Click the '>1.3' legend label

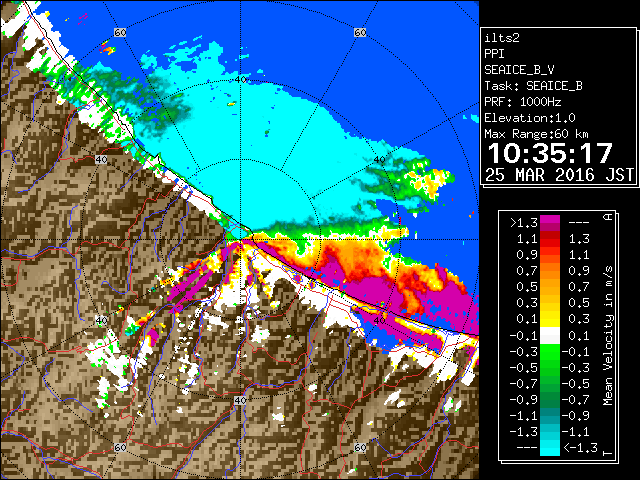coord(523,223)
